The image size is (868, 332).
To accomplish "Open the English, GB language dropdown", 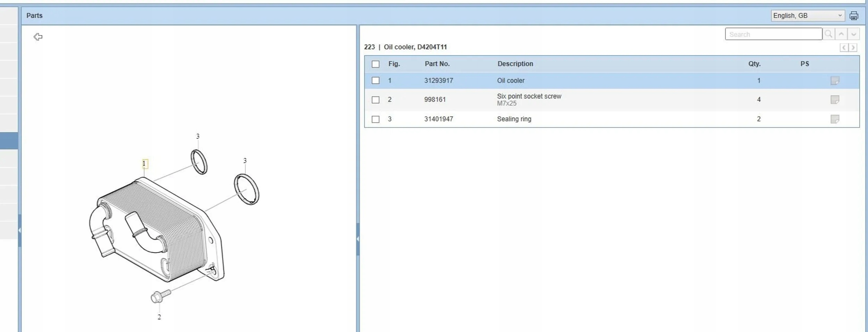I will [808, 16].
